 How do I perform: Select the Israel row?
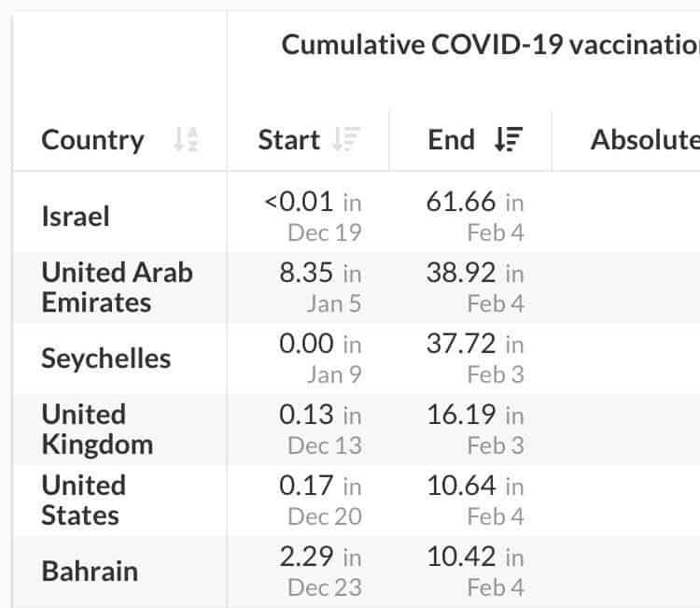(357, 217)
